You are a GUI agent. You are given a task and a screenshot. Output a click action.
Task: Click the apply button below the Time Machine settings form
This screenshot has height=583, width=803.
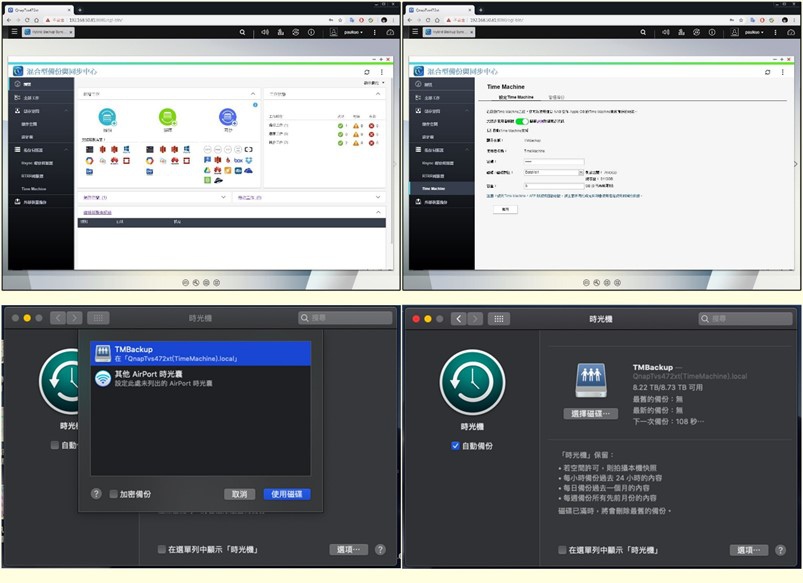coord(505,209)
